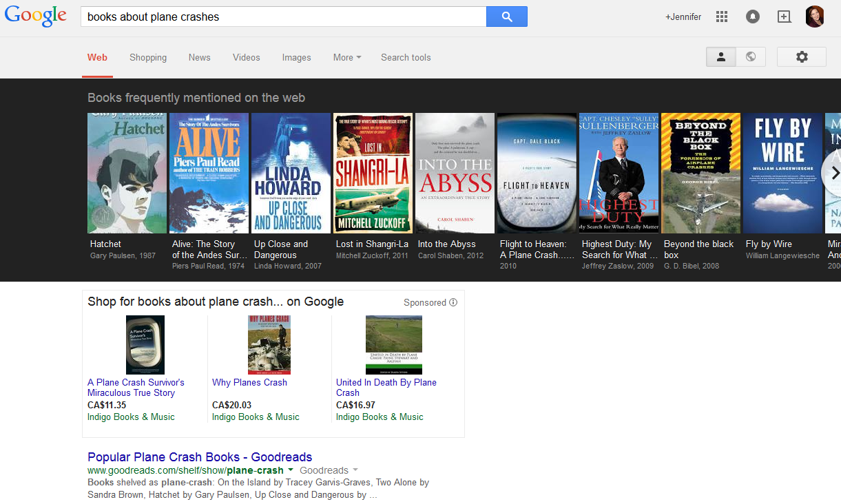Open Popular Plane Crash Books Goodreads link
The width and height of the screenshot is (841, 504).
click(x=200, y=457)
